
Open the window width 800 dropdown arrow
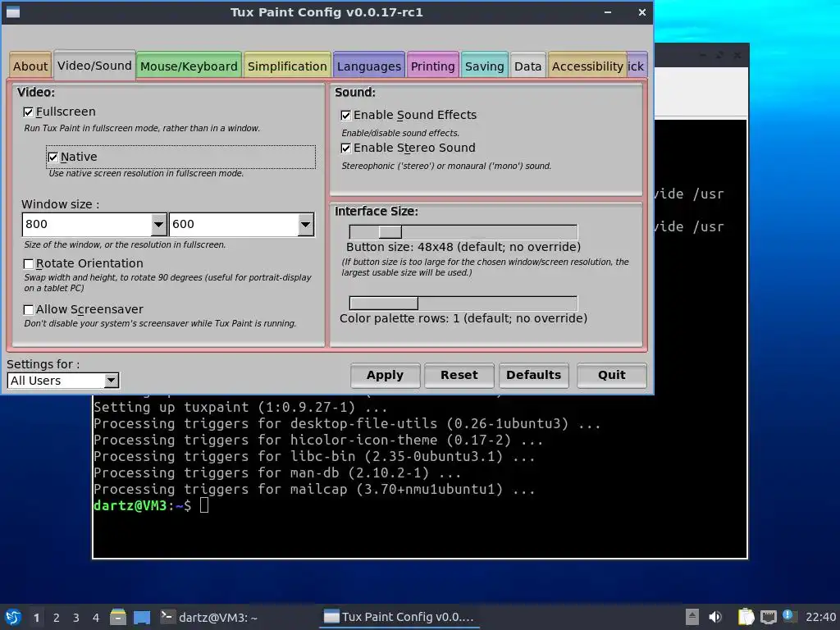tap(158, 225)
